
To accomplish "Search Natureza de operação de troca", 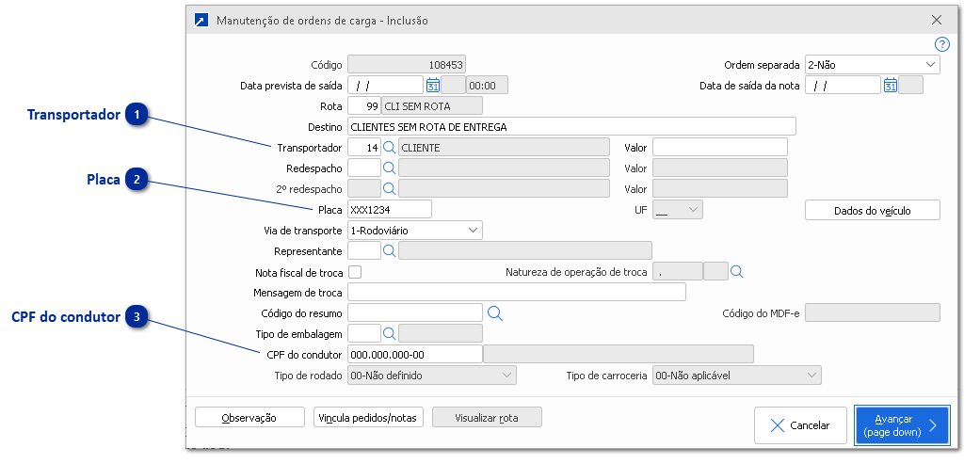I will pos(737,272).
